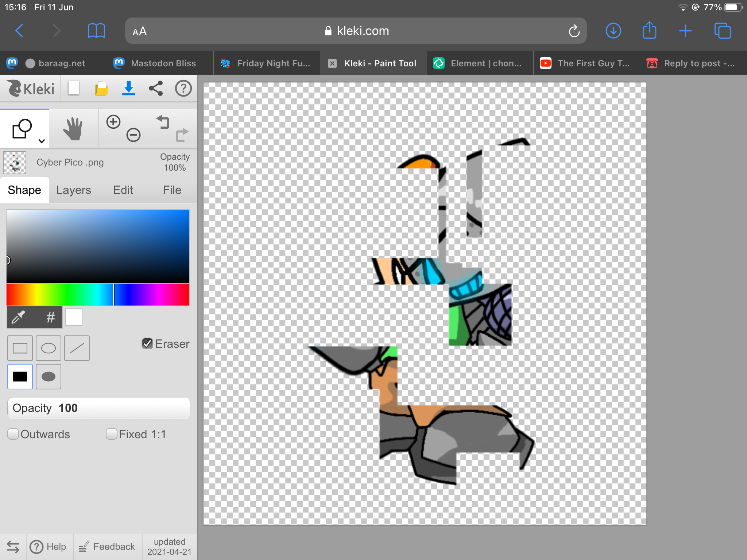This screenshot has width=747, height=560.
Task: Choose the line shape option
Action: pos(77,348)
